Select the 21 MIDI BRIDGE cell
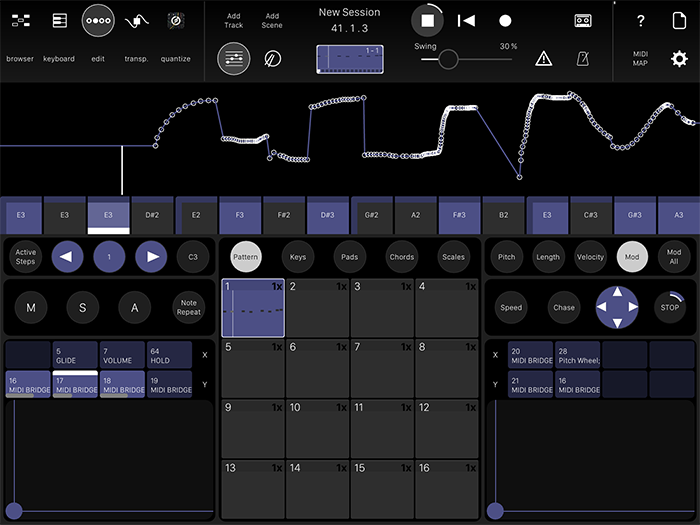 530,384
